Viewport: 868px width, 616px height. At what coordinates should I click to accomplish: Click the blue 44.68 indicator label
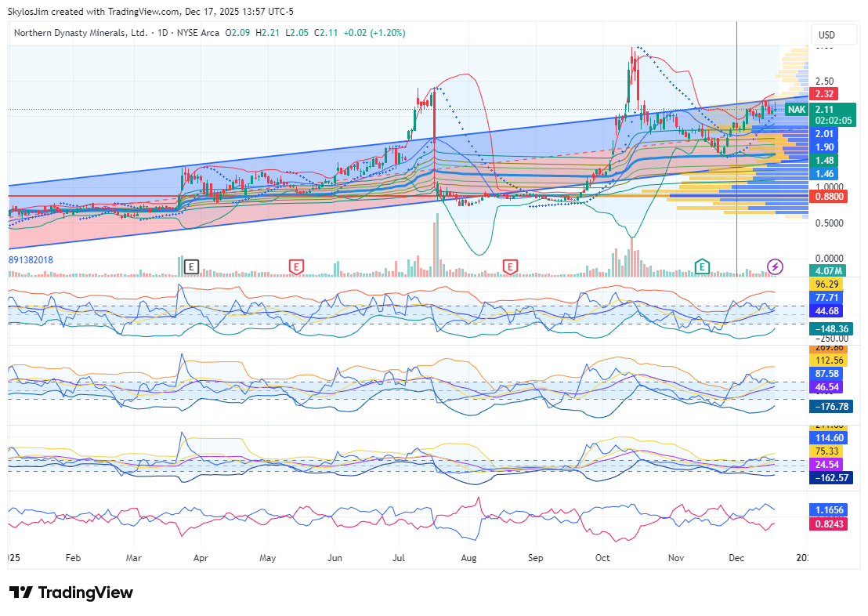(x=827, y=311)
